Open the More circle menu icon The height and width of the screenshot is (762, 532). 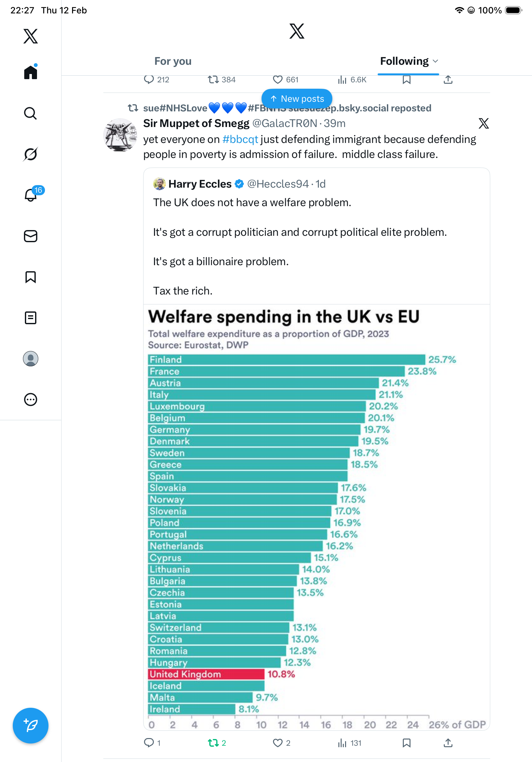31,400
